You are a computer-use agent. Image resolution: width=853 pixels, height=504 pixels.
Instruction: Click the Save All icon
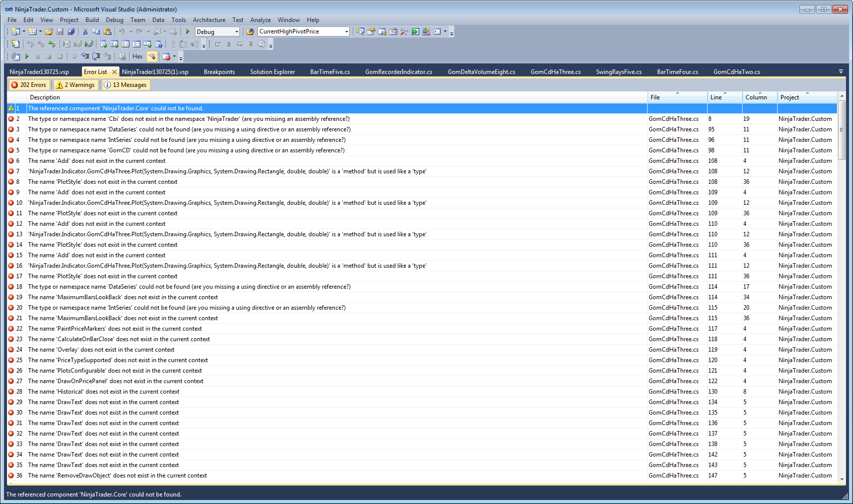71,31
